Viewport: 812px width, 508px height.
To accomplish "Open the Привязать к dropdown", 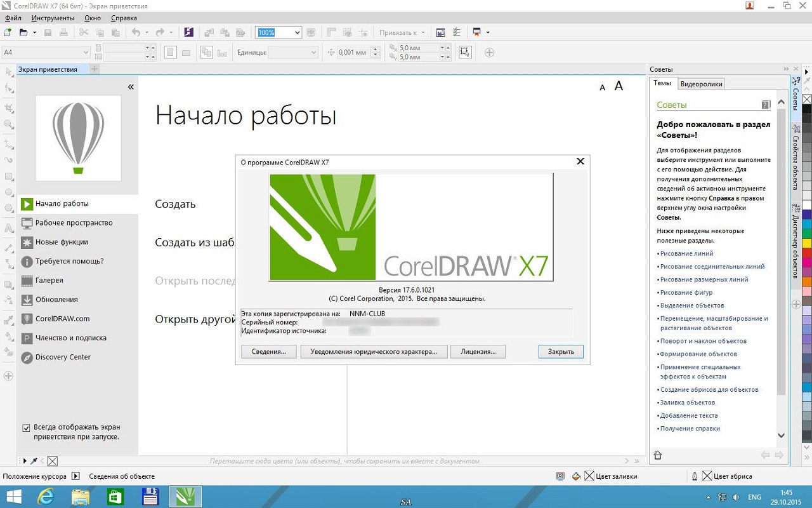I will [x=423, y=32].
